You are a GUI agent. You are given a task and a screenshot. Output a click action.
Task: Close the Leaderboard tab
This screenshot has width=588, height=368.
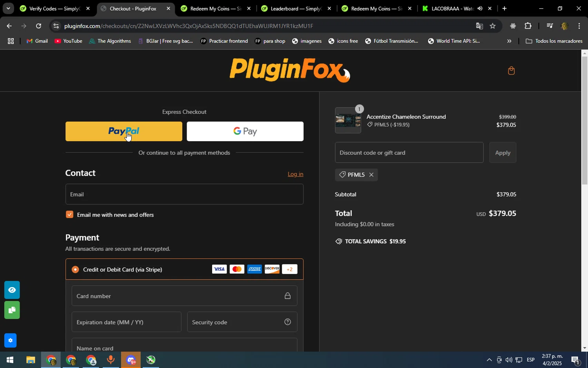click(x=329, y=9)
